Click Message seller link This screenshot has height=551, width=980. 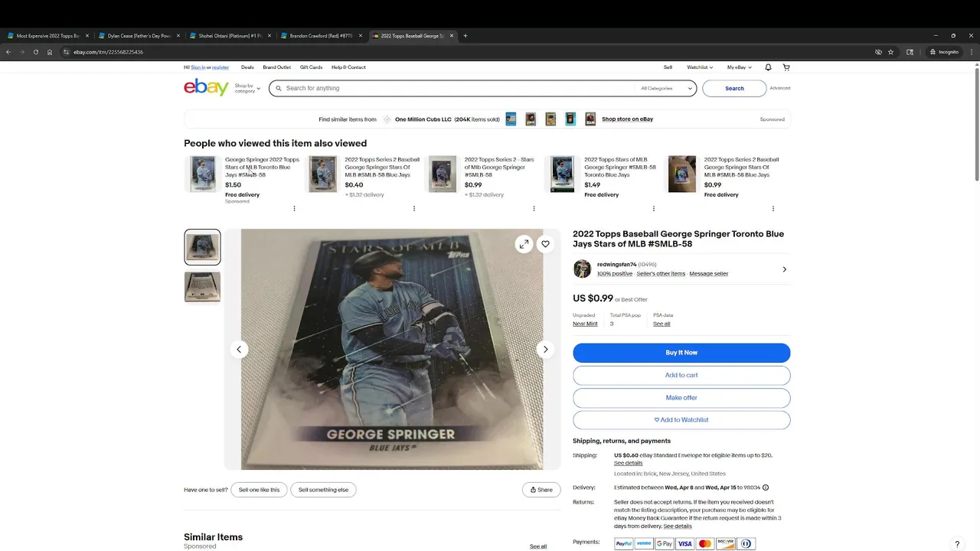(x=709, y=273)
